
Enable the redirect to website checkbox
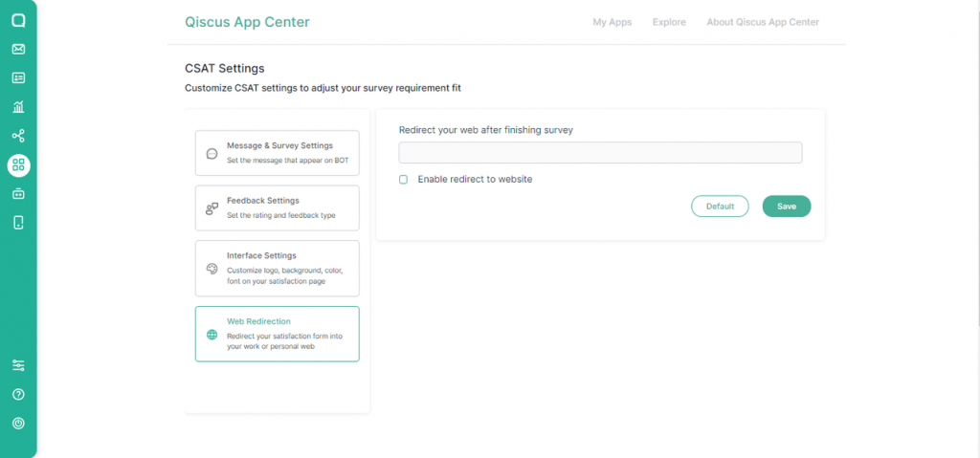click(404, 179)
